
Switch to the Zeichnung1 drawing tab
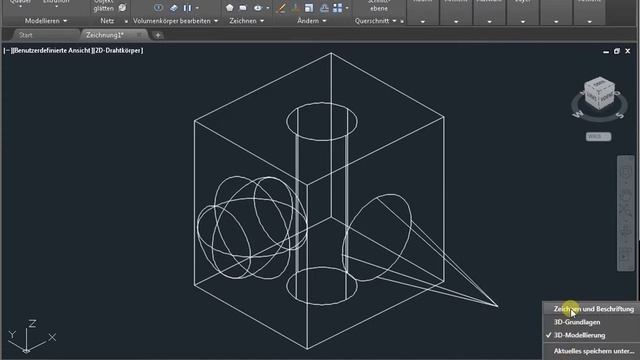pyautogui.click(x=104, y=35)
